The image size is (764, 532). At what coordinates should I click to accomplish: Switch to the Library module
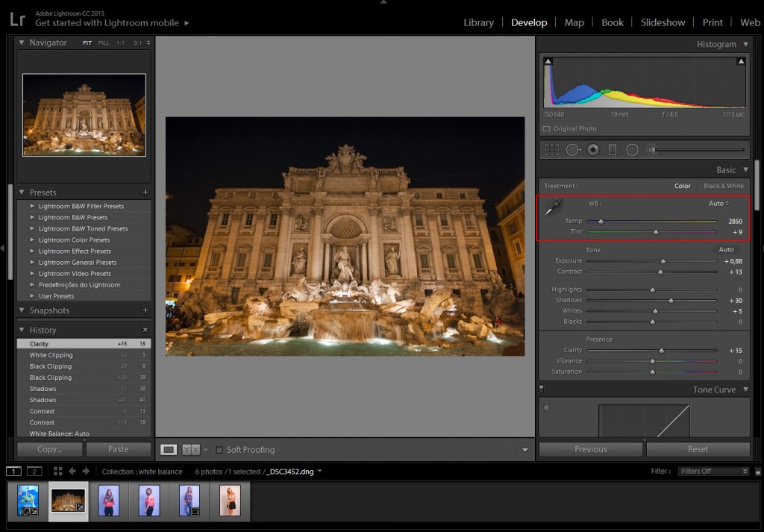478,22
